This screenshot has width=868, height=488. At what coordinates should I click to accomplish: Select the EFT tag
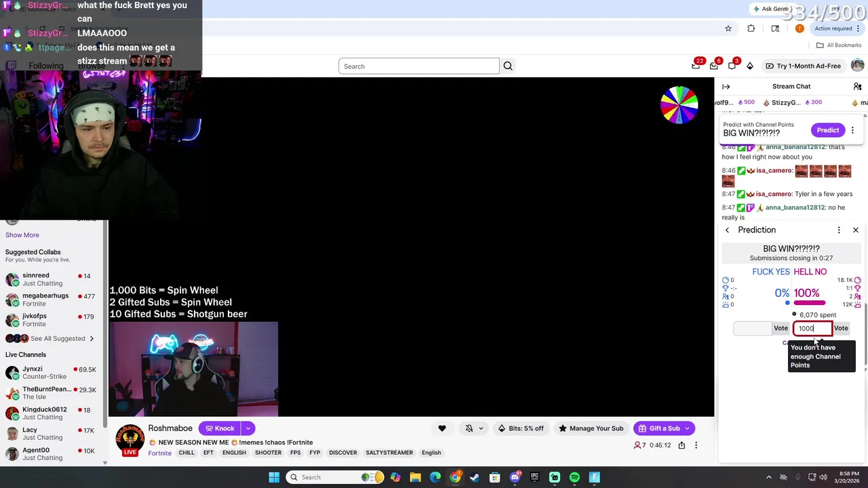208,453
